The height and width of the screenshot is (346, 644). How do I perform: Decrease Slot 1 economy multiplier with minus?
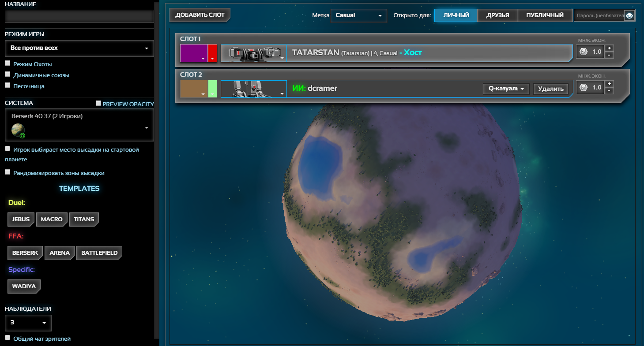click(x=609, y=56)
